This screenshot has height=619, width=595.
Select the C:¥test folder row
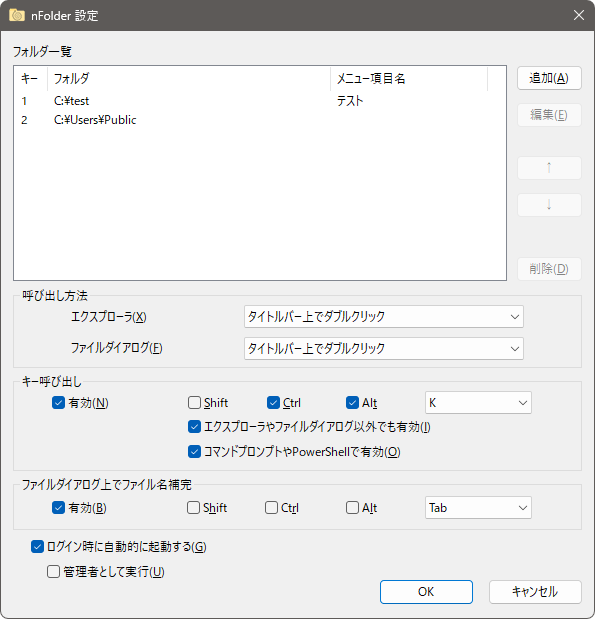260,101
